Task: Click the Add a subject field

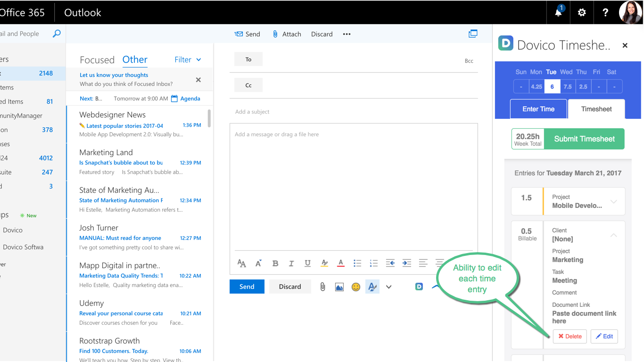Action: coord(354,112)
